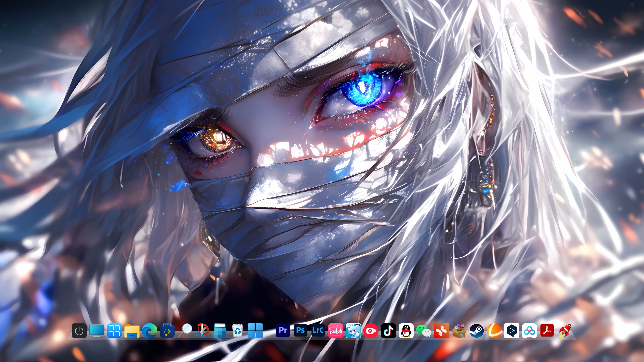Open File Explorer folder icon
644x362 pixels.
click(132, 331)
